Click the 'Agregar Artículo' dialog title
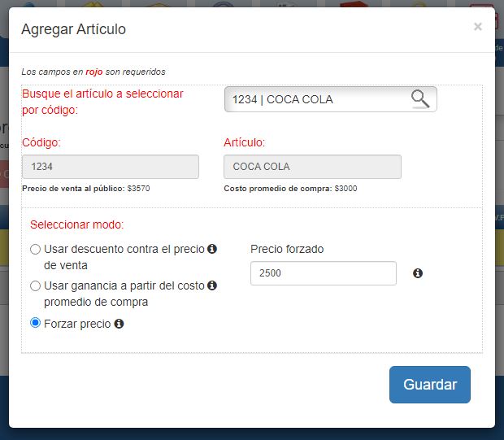 coord(74,29)
